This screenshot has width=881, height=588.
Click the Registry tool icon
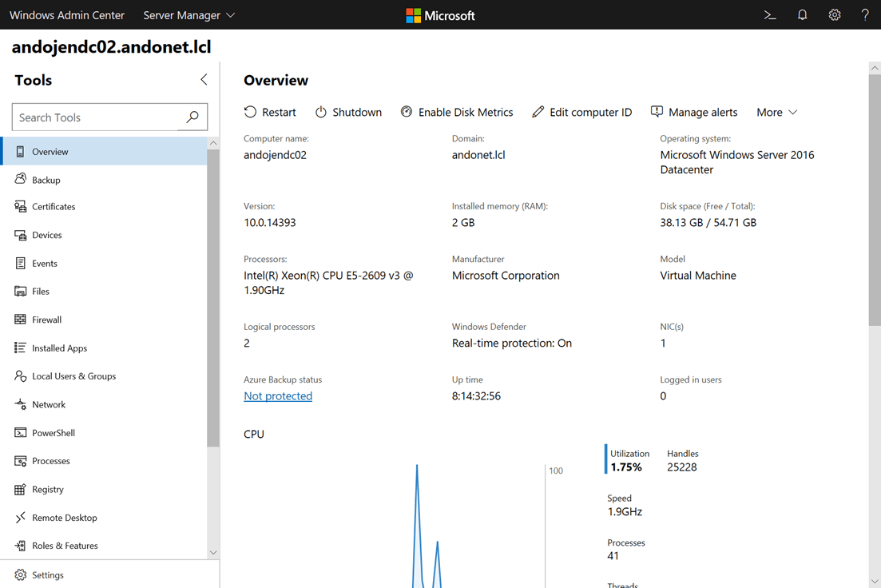pos(20,489)
